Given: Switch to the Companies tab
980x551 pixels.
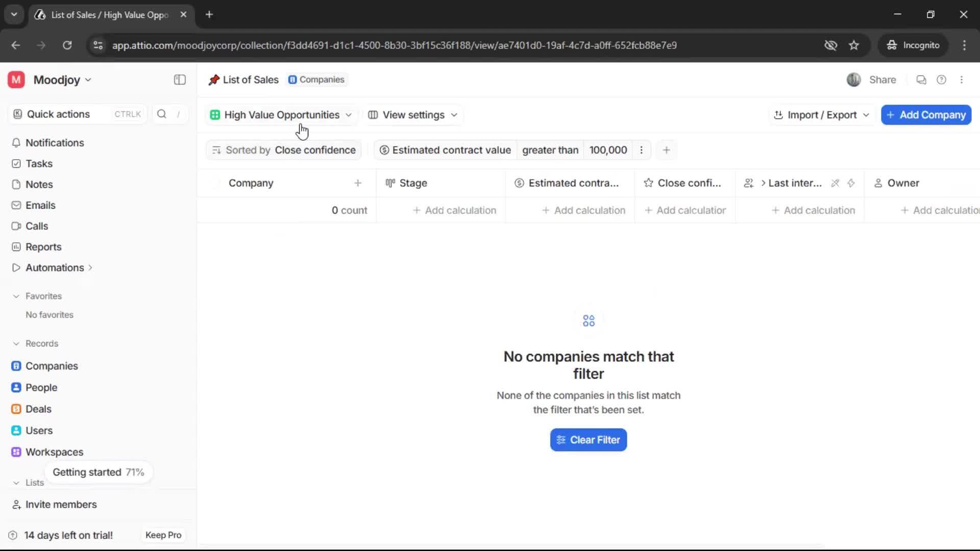Looking at the screenshot, I should click(x=316, y=80).
